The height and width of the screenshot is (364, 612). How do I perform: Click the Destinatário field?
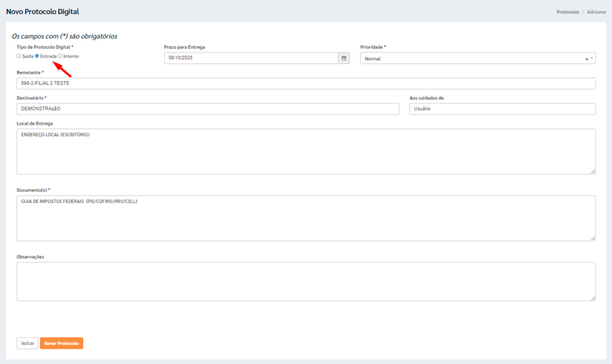207,109
